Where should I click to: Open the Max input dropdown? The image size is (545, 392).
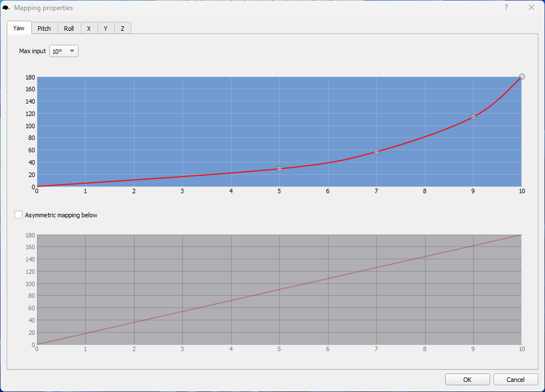[64, 51]
